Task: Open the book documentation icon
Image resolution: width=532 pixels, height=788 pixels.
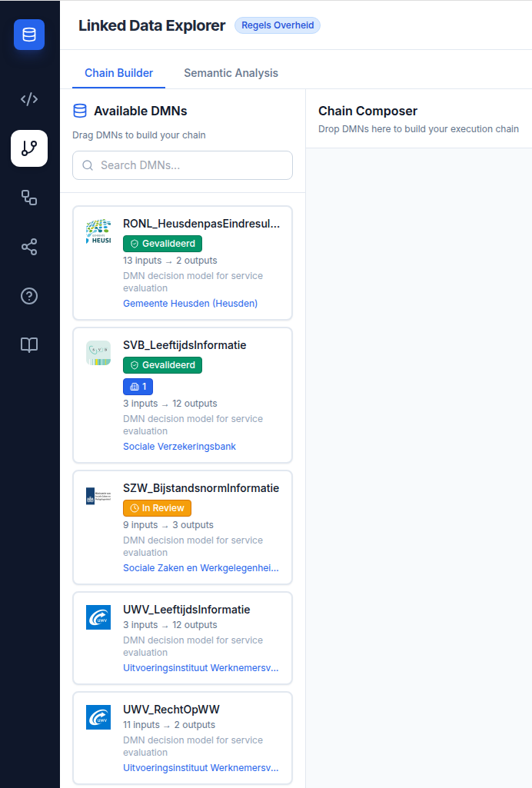Action: (x=29, y=344)
